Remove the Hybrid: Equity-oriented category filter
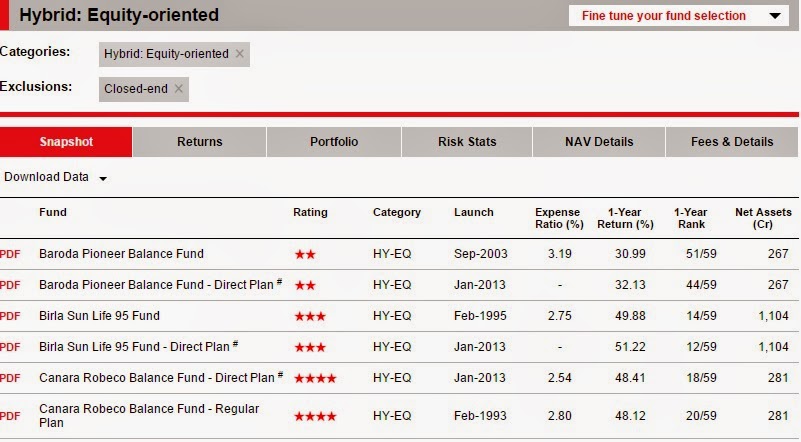The height and width of the screenshot is (442, 801). [239, 54]
